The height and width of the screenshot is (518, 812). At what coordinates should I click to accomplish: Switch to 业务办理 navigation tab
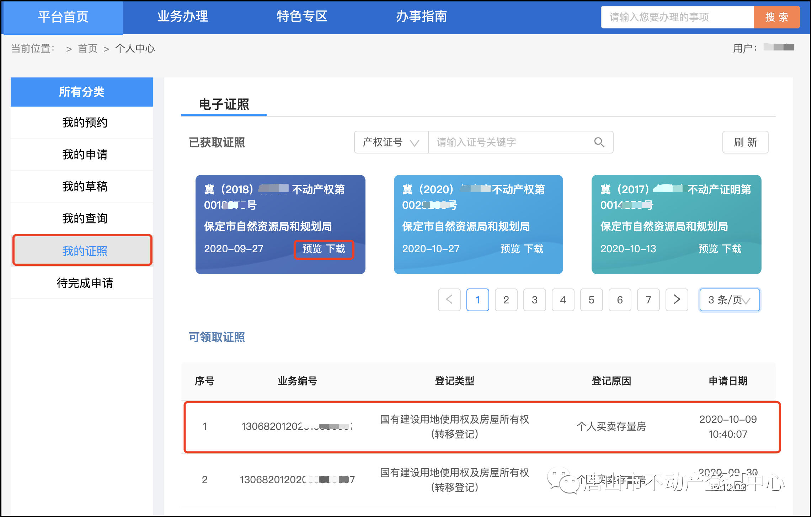tap(182, 17)
